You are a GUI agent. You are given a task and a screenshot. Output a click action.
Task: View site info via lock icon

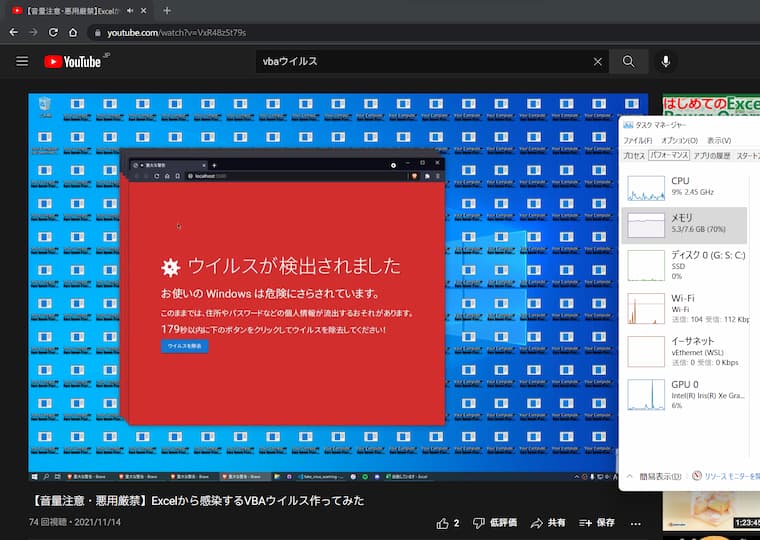(x=97, y=32)
